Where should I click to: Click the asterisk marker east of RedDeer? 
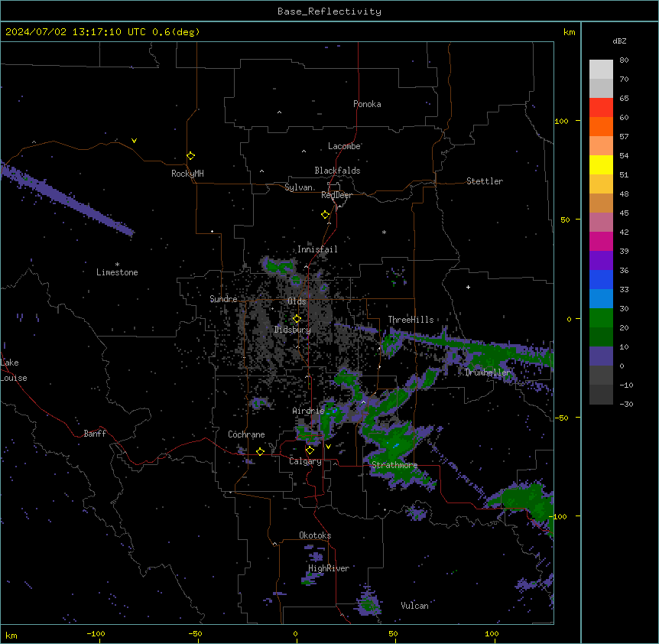384,232
